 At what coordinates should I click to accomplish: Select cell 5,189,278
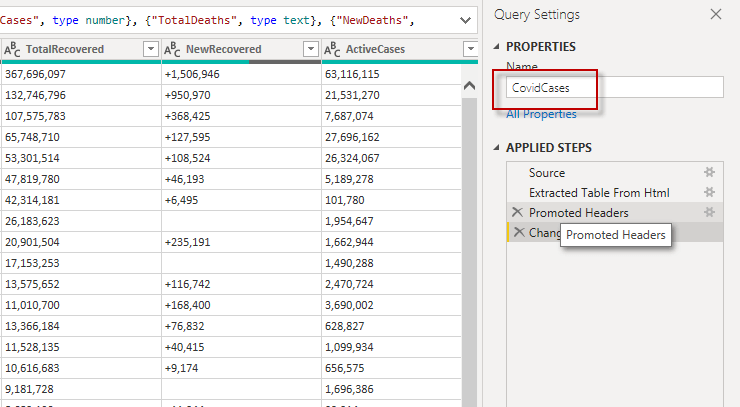pos(391,179)
